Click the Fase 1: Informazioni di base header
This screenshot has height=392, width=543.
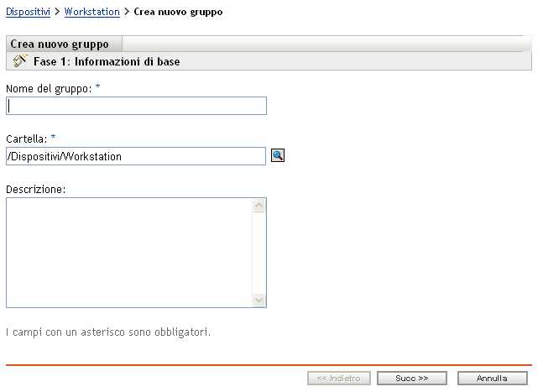[107, 62]
